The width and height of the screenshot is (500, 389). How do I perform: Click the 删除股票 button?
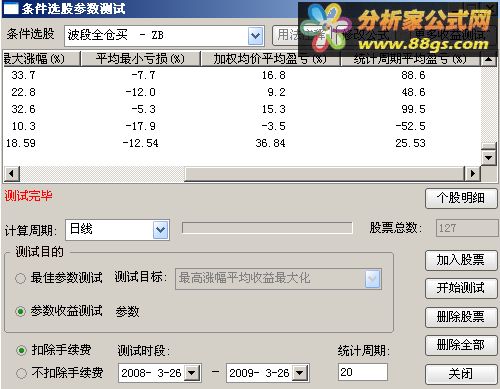click(x=461, y=317)
